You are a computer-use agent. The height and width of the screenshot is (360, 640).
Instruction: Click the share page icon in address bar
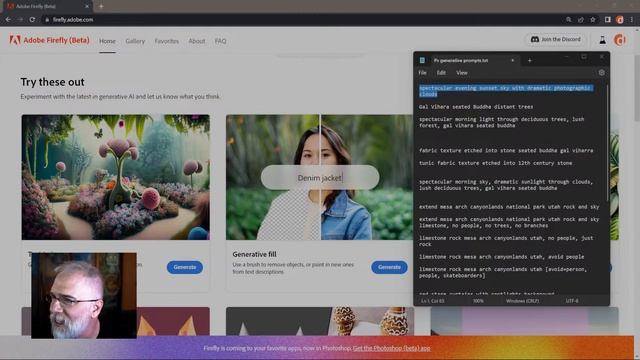click(x=580, y=20)
